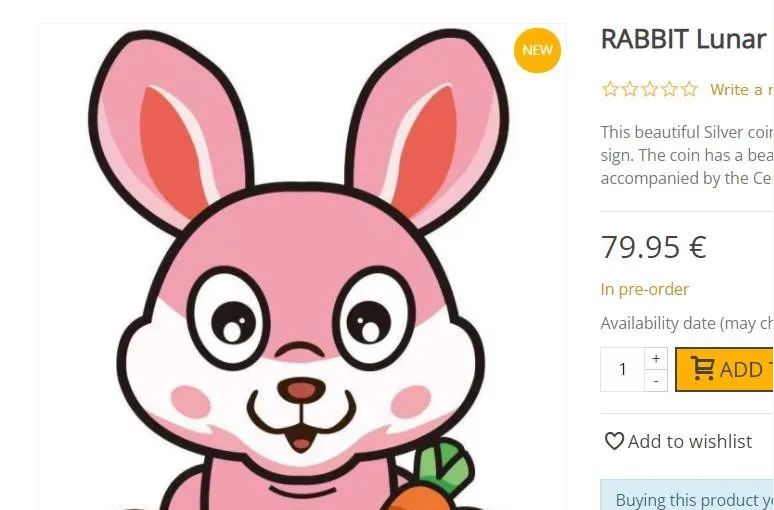Open the pink rabbit product image
Screen dimensions: 774x510
[302, 267]
